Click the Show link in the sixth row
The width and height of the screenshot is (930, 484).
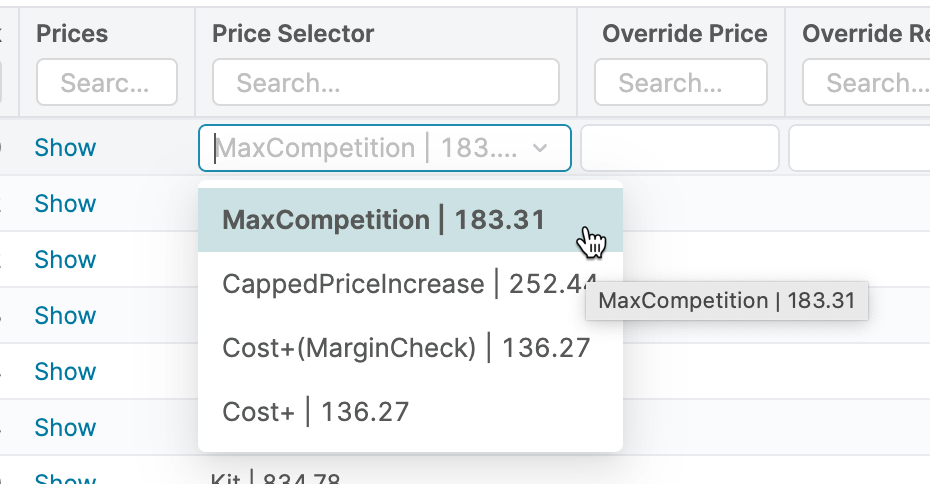pos(65,428)
